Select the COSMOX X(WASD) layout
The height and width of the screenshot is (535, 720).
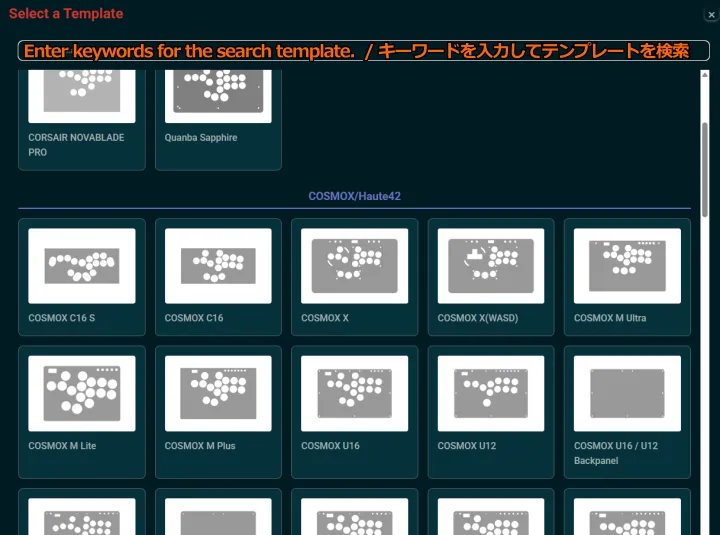point(491,266)
